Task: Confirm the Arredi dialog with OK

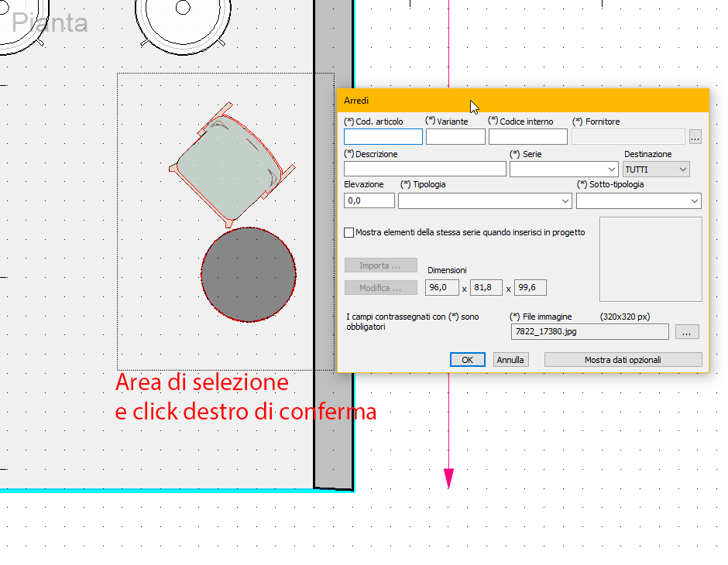Action: point(468,359)
